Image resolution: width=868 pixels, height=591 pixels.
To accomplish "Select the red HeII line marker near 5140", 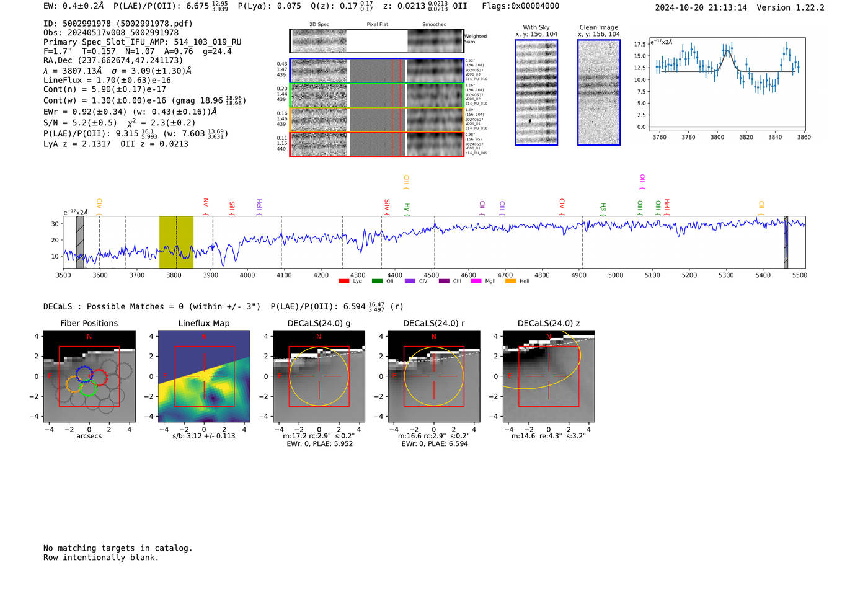I will coord(666,207).
